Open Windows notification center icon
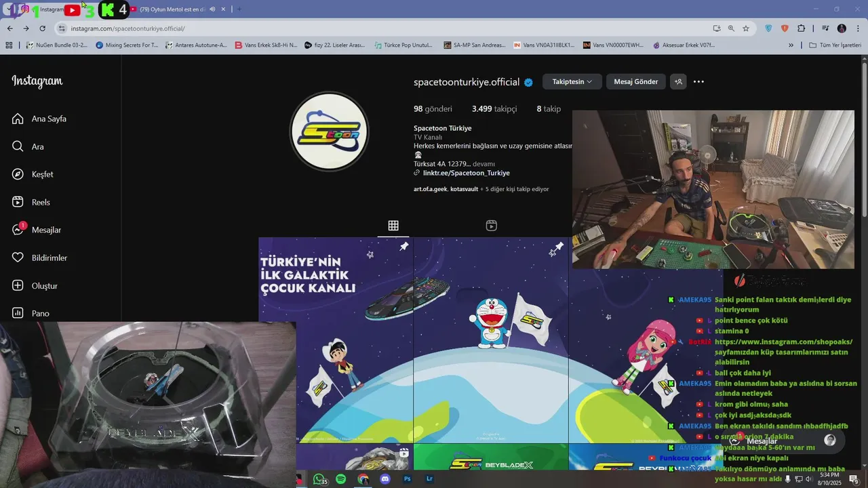Viewport: 868px width, 488px height. (x=854, y=479)
